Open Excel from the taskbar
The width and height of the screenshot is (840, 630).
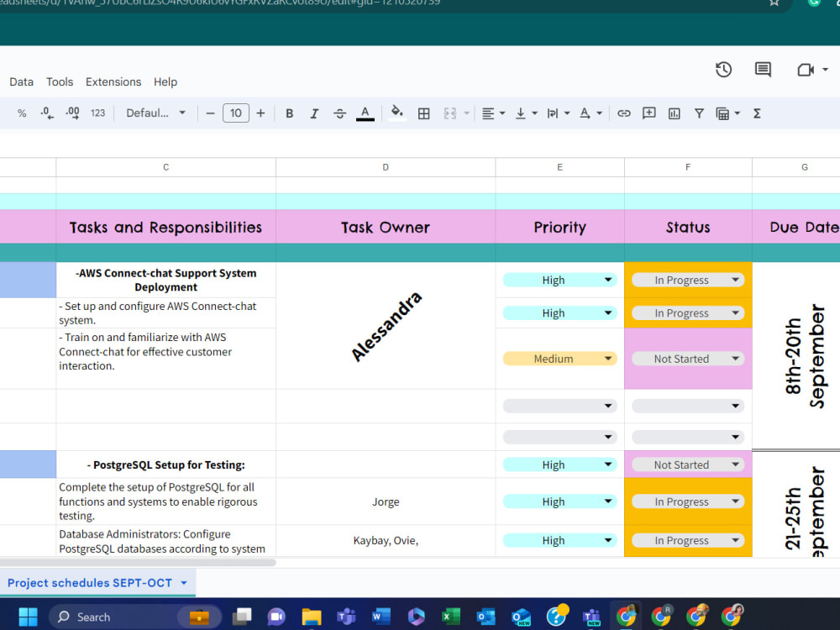coord(451,616)
